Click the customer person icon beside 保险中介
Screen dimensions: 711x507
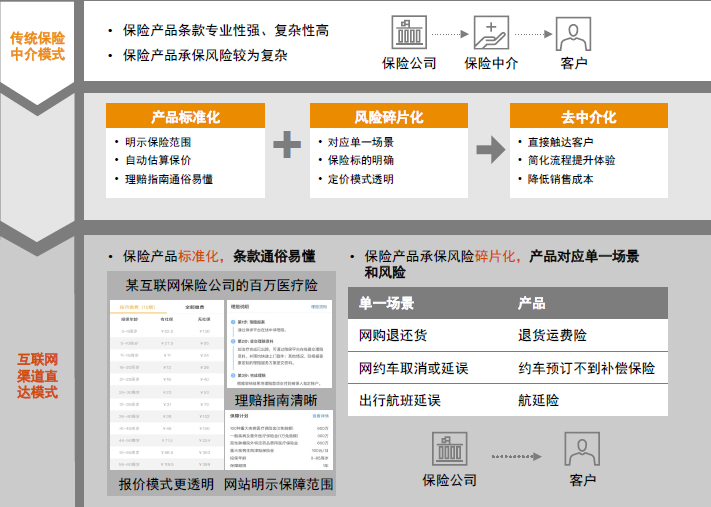tap(573, 33)
